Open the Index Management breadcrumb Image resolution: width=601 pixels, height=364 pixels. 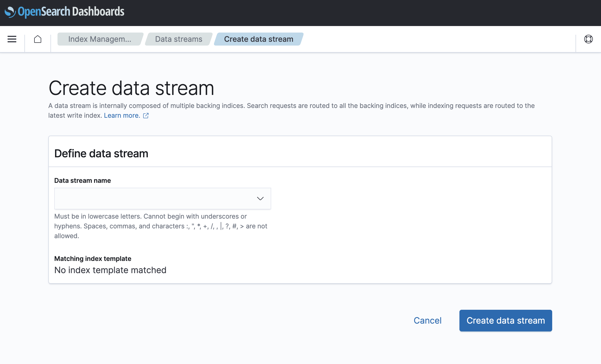[x=100, y=39]
